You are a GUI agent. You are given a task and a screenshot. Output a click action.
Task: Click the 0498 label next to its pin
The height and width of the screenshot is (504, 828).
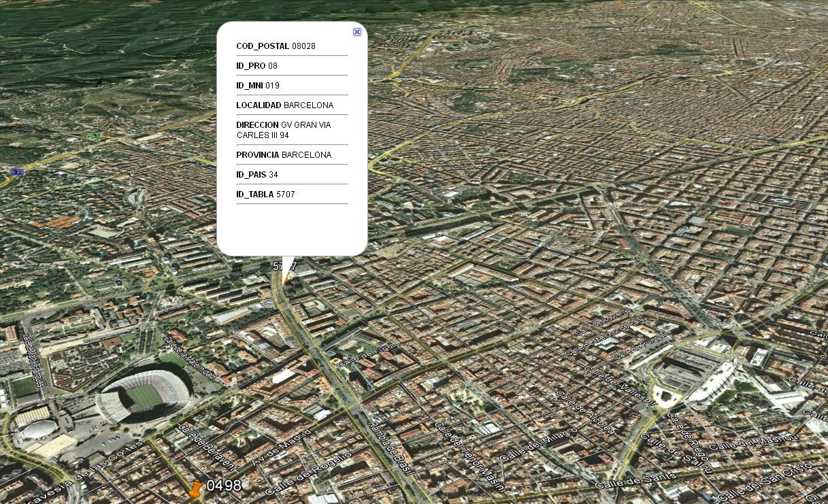tap(225, 486)
